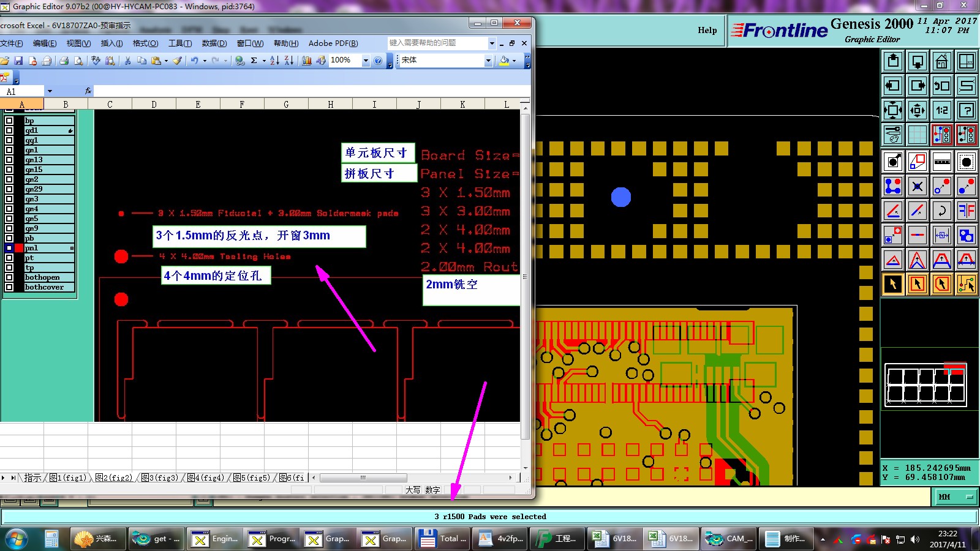The height and width of the screenshot is (551, 980).
Task: Select the net selection arrow tool
Action: pyautogui.click(x=967, y=284)
